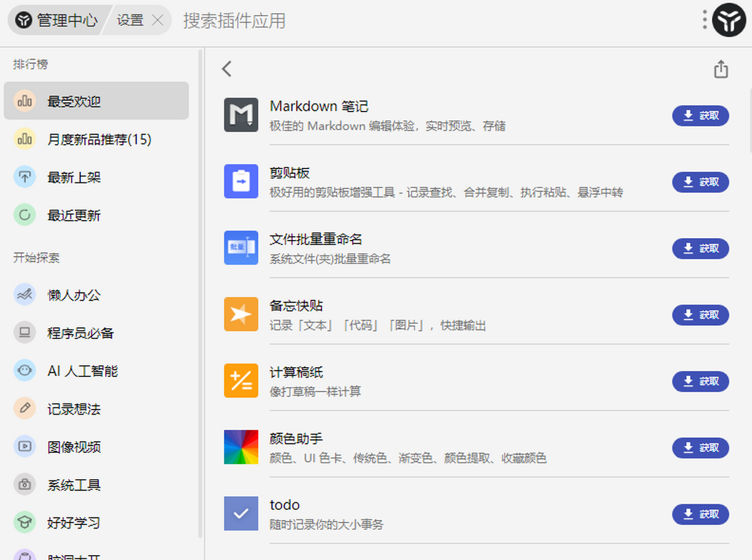
Task: Click the back arrow above plugin list
Action: [x=226, y=69]
